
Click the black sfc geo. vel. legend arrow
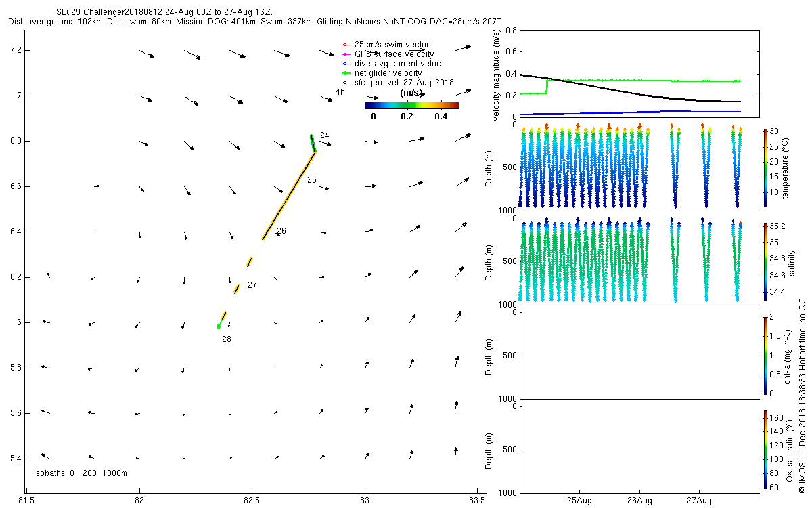[346, 83]
